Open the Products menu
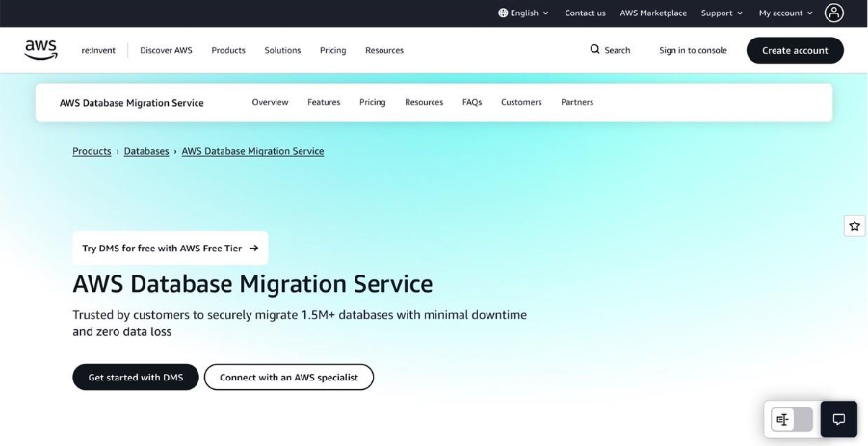 [228, 50]
